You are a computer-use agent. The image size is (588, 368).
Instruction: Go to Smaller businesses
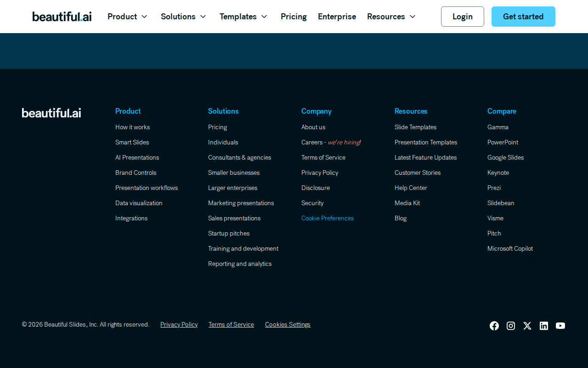point(234,172)
